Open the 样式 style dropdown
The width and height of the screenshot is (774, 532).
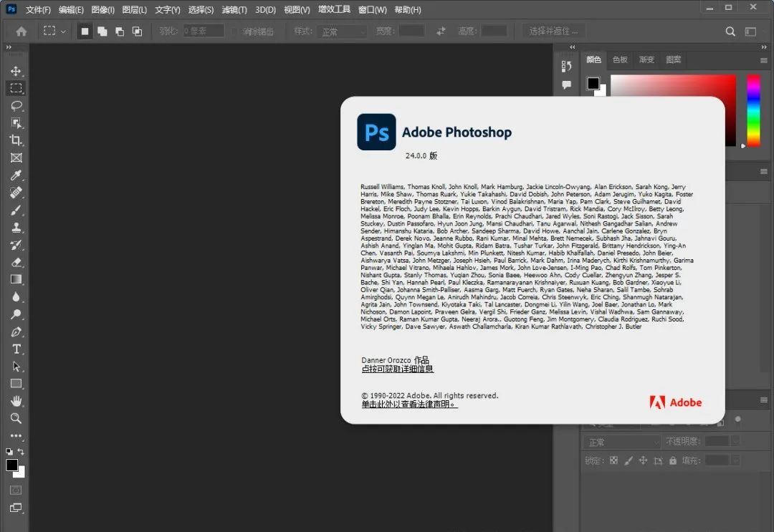(343, 32)
